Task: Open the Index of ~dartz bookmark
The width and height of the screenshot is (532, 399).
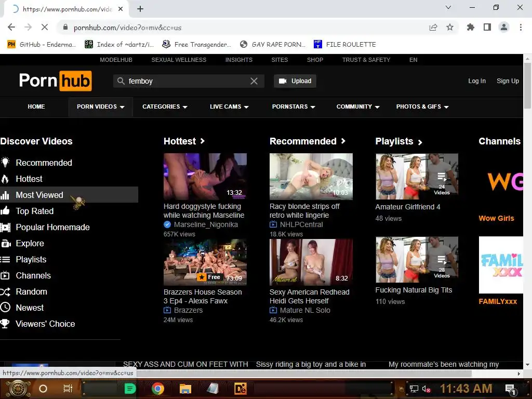Action: point(119,44)
